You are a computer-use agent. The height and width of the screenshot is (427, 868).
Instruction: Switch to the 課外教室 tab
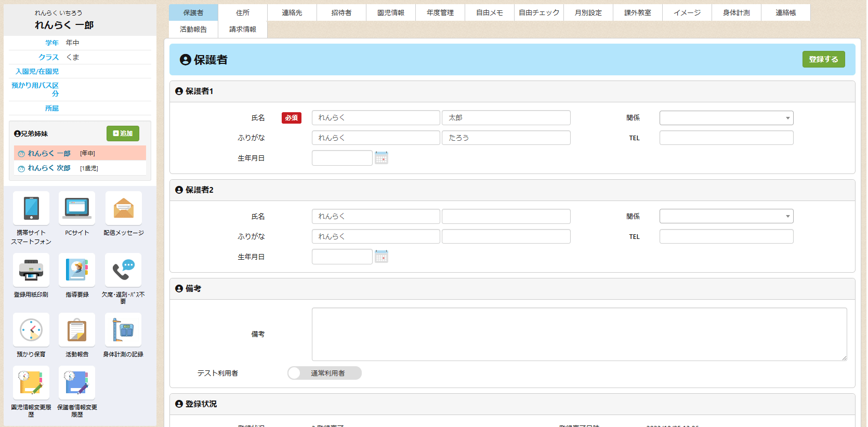tap(638, 12)
